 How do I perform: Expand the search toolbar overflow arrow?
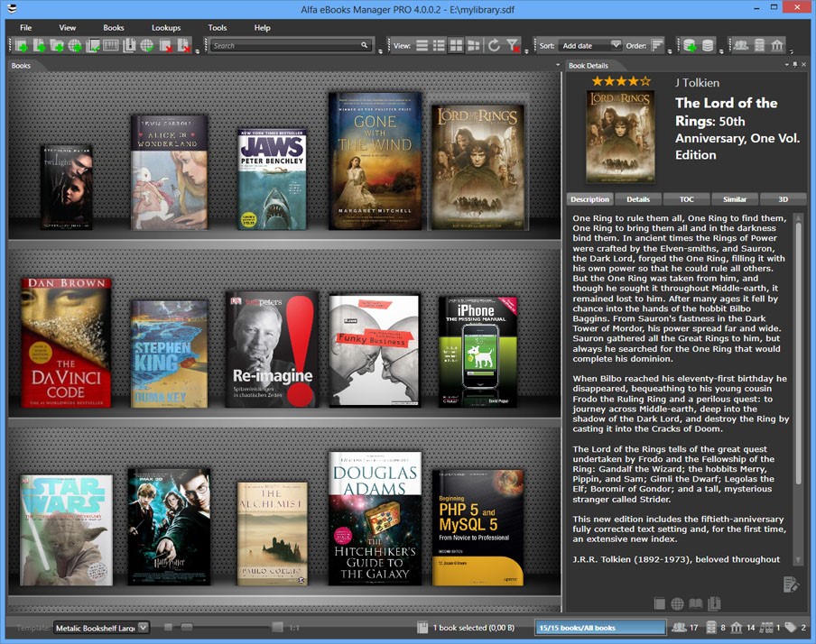380,51
